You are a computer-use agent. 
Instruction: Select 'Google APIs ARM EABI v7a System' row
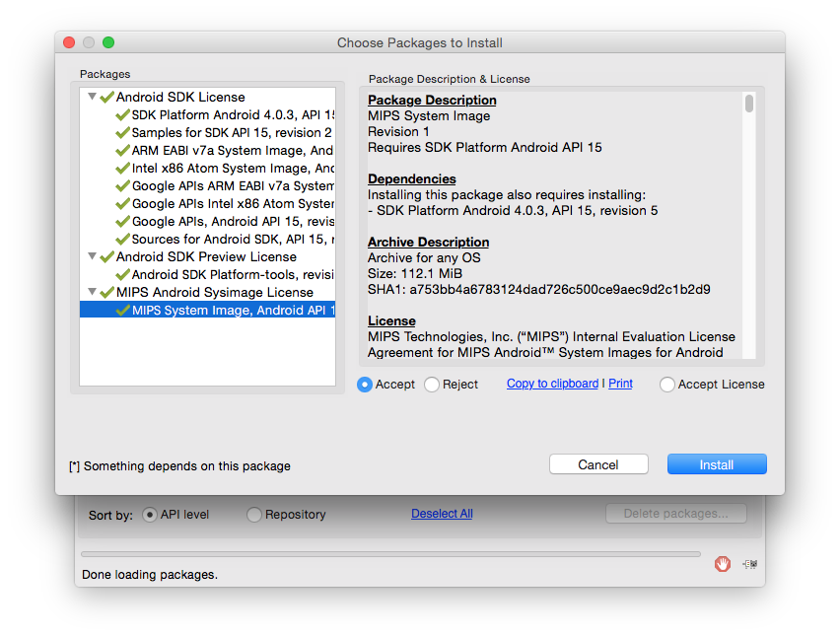point(207,186)
